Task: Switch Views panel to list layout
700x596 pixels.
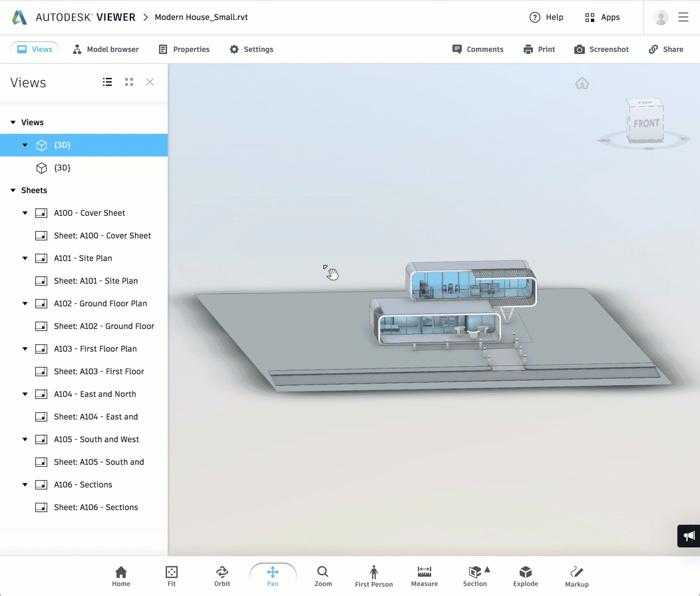Action: [107, 82]
